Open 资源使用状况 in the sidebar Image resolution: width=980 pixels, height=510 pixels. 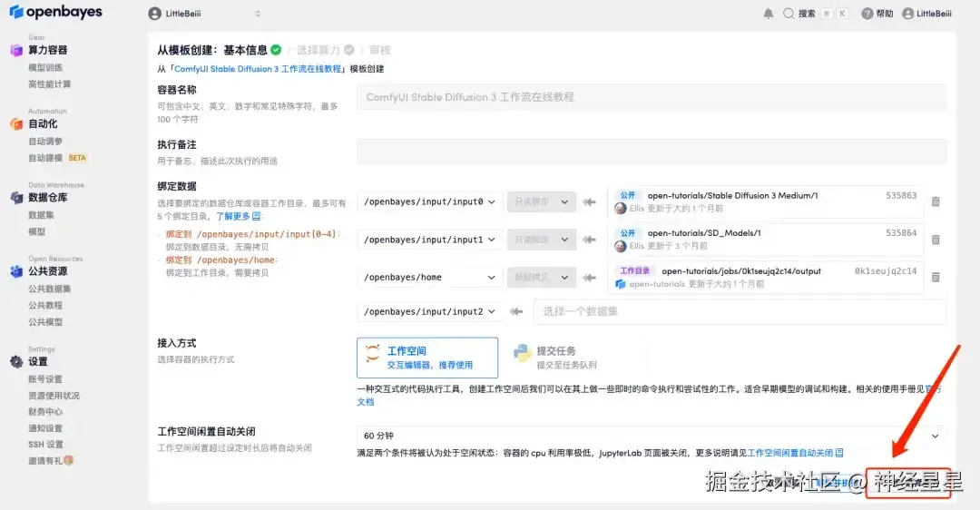tap(54, 396)
